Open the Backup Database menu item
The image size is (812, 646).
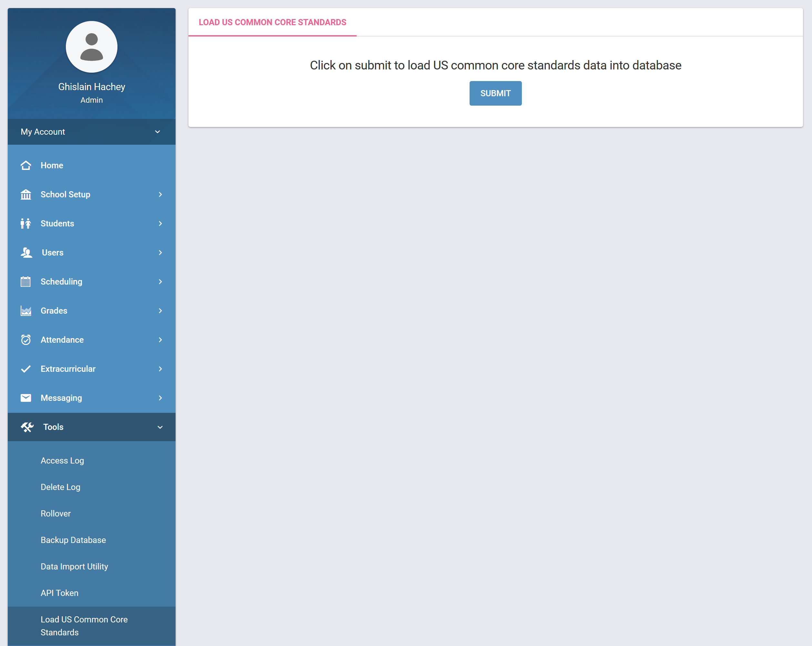click(73, 540)
